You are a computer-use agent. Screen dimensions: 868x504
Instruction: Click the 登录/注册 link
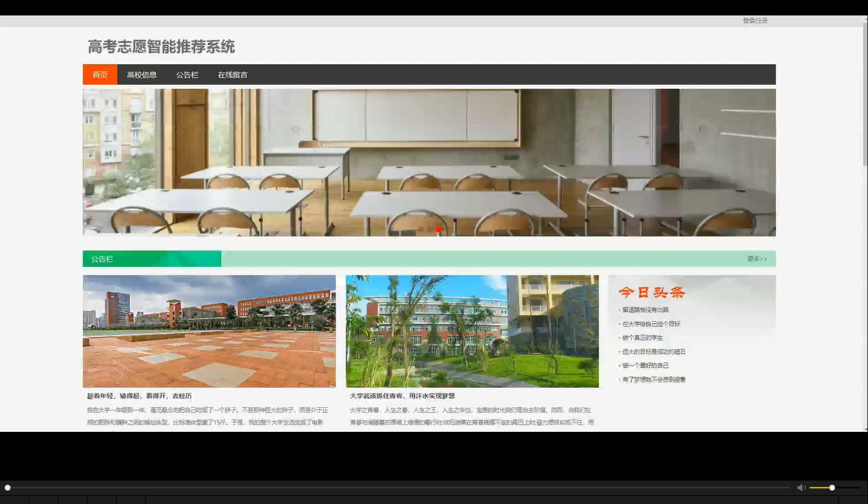pos(755,20)
